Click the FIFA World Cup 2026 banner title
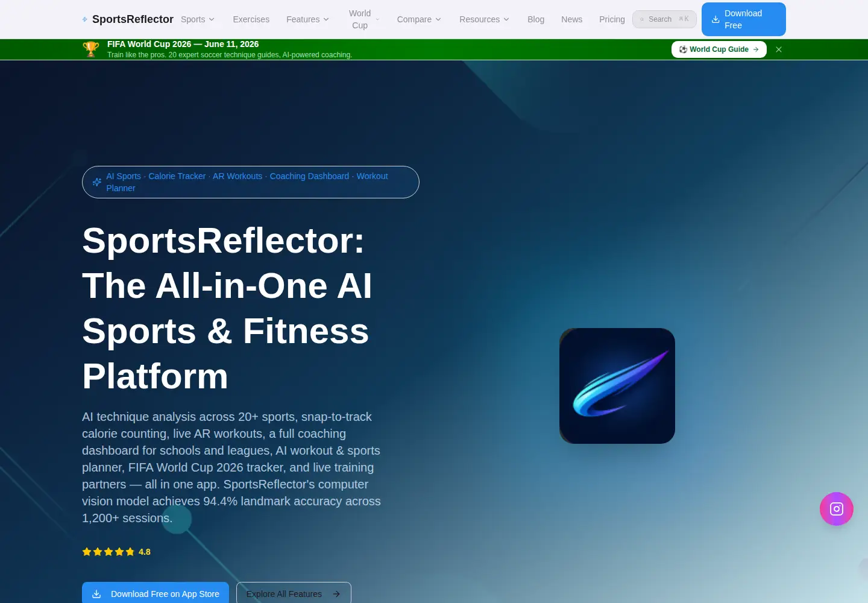 coord(183,44)
